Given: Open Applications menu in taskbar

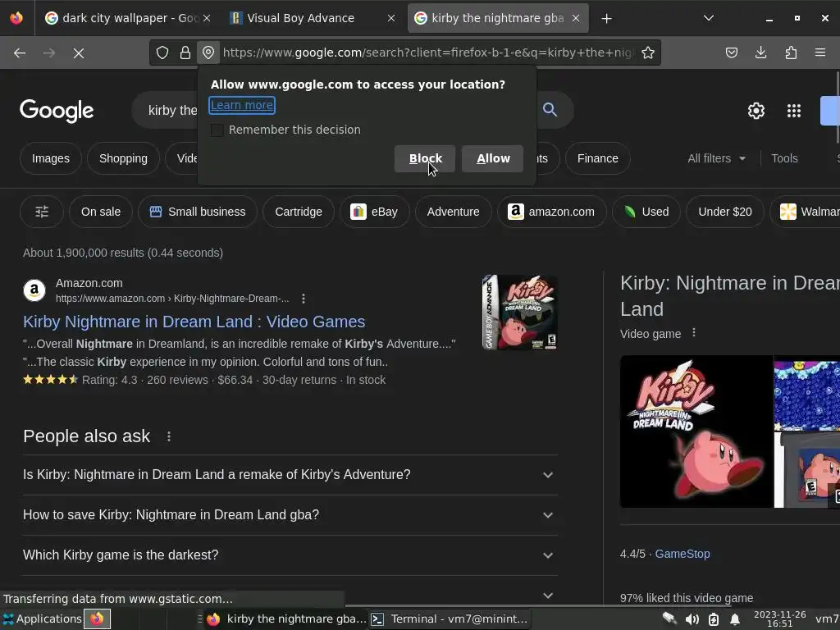Looking at the screenshot, I should coord(42,619).
